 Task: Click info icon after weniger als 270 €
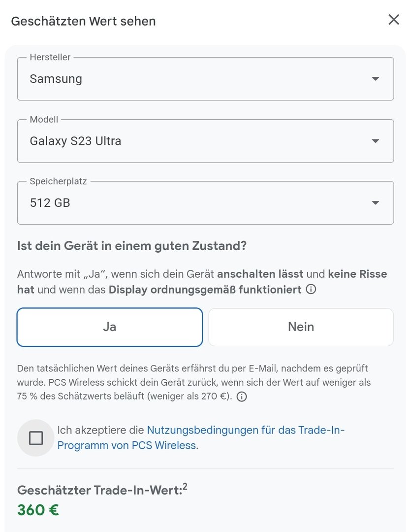pos(242,397)
